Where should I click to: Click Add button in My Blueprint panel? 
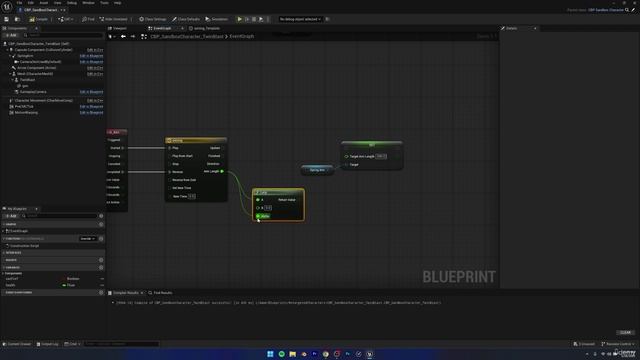pyautogui.click(x=11, y=216)
